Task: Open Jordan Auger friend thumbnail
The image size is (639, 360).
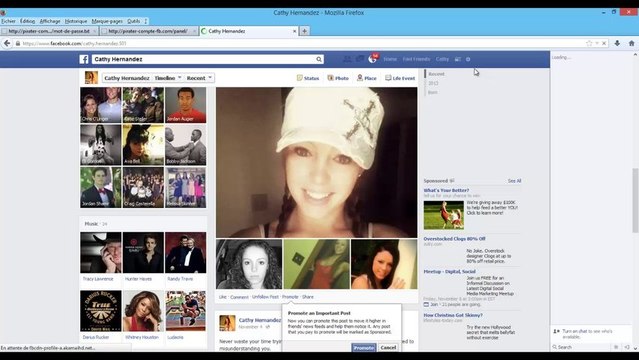Action: 185,105
